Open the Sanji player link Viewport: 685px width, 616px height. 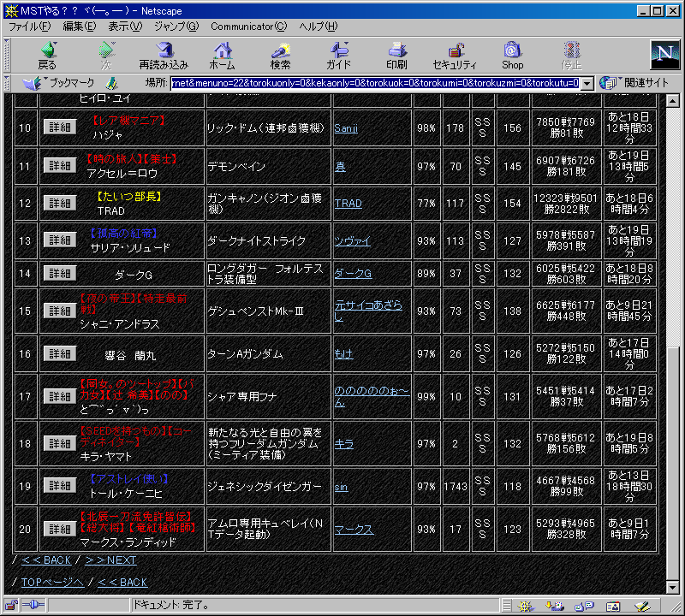346,128
